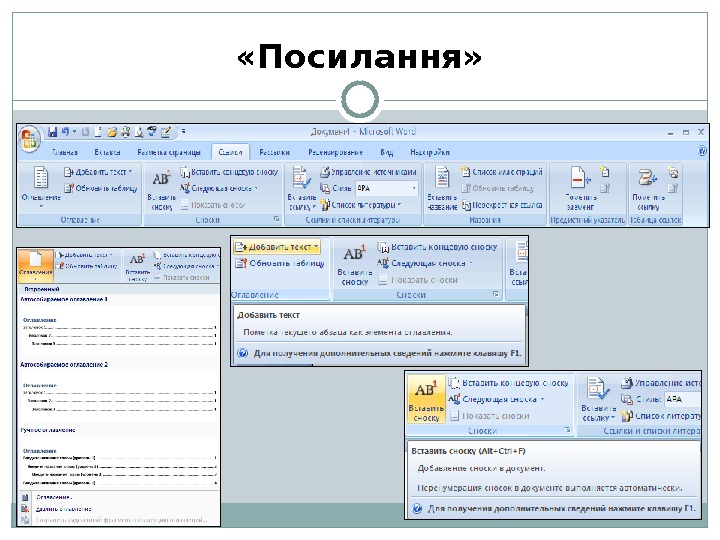The width and height of the screenshot is (720, 540).
Task: Click the Help icon in the full Word window
Action: (702, 151)
